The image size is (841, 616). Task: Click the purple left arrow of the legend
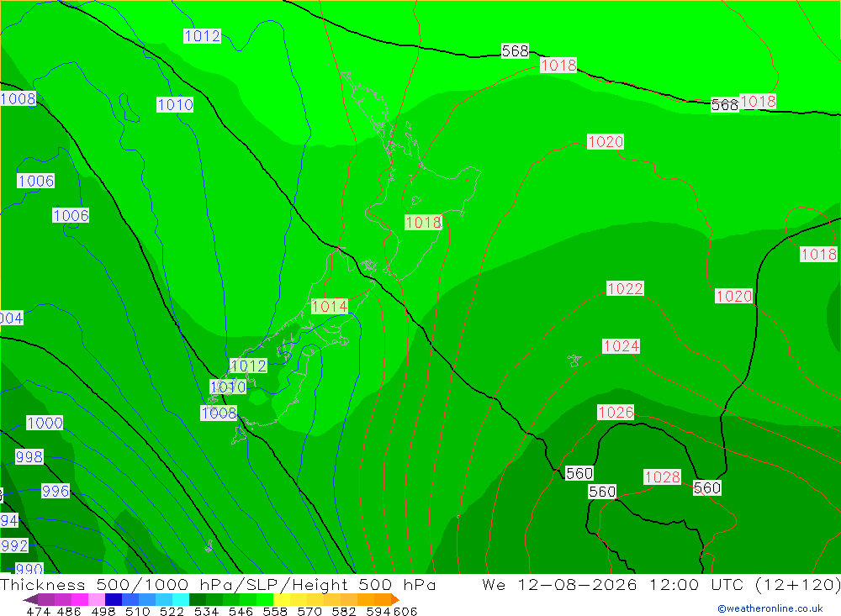tap(30, 599)
